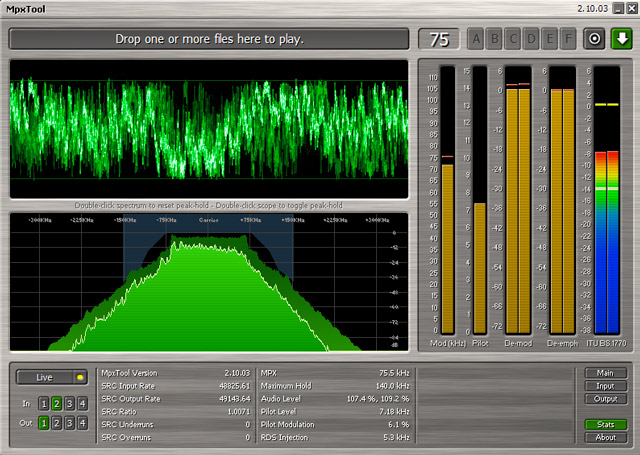The image size is (640, 455).
Task: Click the Maximum Hold 140.0 kHz value
Action: pos(392,386)
